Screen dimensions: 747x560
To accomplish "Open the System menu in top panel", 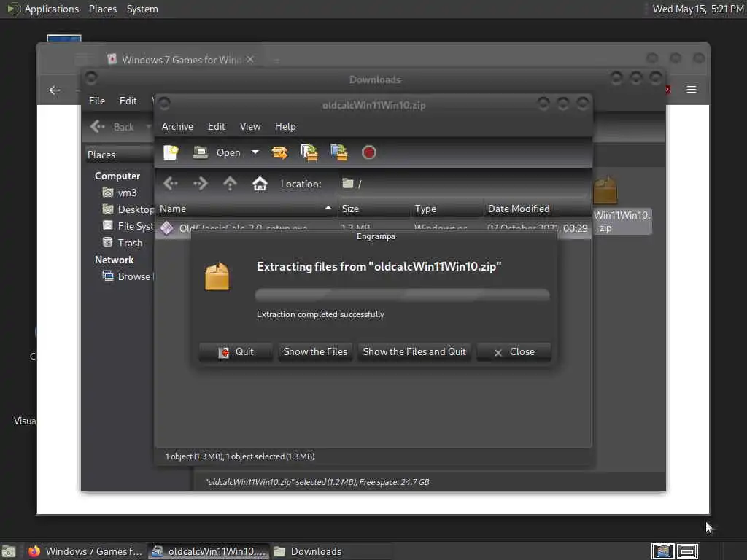I will [x=142, y=9].
